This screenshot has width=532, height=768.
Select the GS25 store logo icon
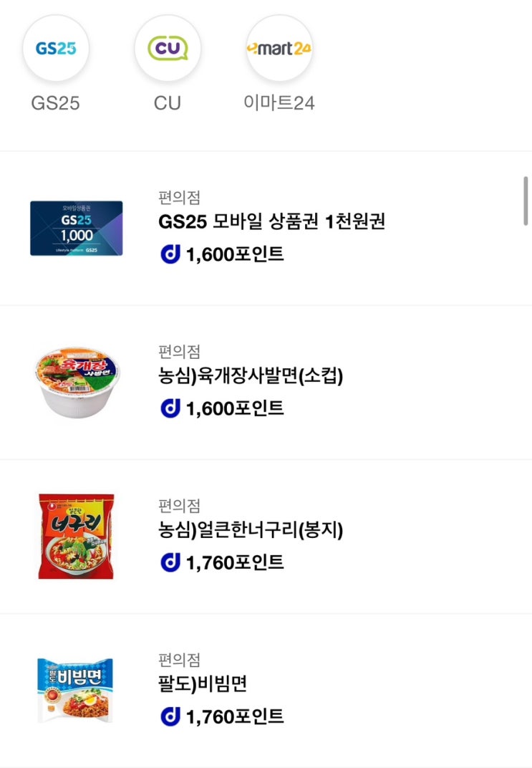[x=56, y=48]
